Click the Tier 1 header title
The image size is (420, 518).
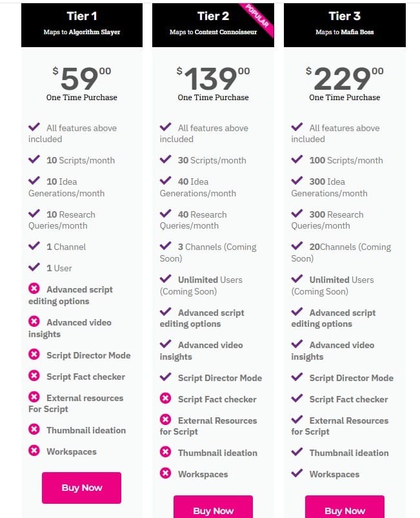pos(81,16)
